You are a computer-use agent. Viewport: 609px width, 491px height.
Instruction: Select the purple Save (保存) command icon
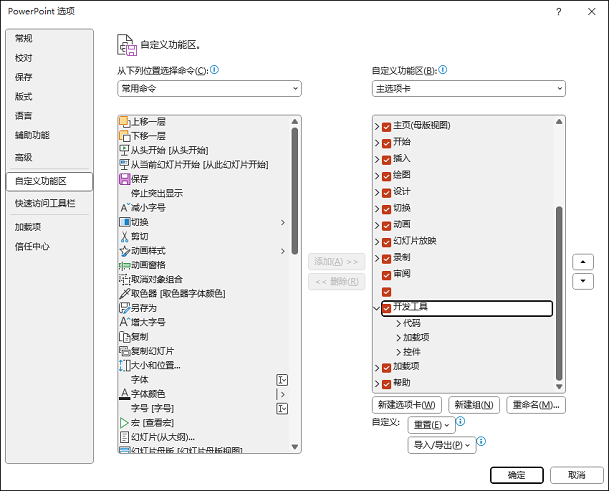click(x=124, y=179)
